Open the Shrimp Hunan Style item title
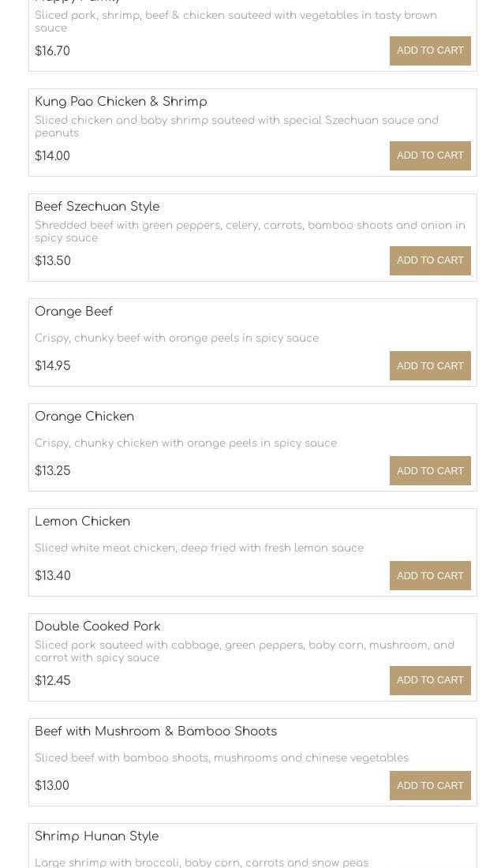501x868 pixels. pos(96,836)
